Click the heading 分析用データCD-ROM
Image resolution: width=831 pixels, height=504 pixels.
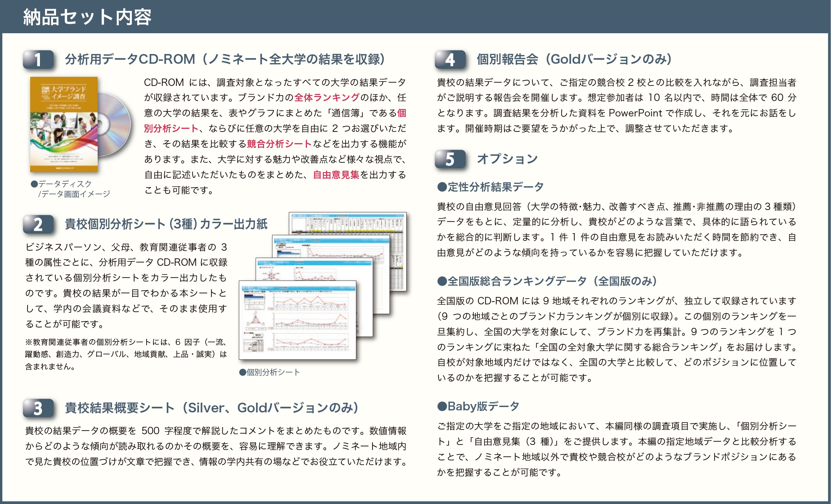pos(130,59)
